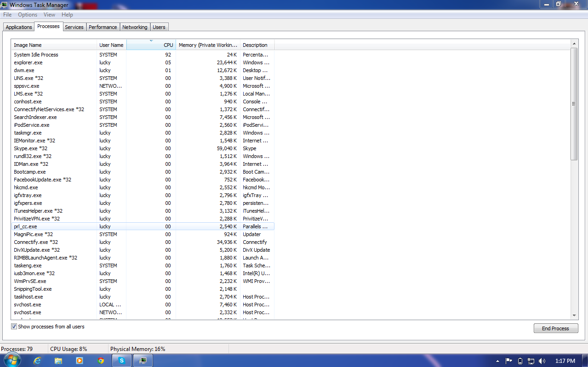The height and width of the screenshot is (367, 588).
Task: Launch Google Chrome from taskbar
Action: coord(101,361)
